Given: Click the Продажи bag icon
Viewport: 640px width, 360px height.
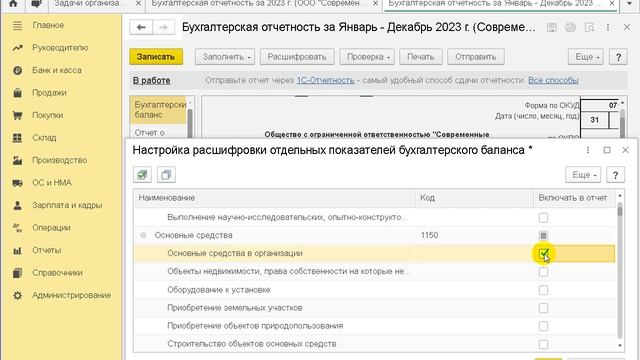Looking at the screenshot, I should (17, 93).
